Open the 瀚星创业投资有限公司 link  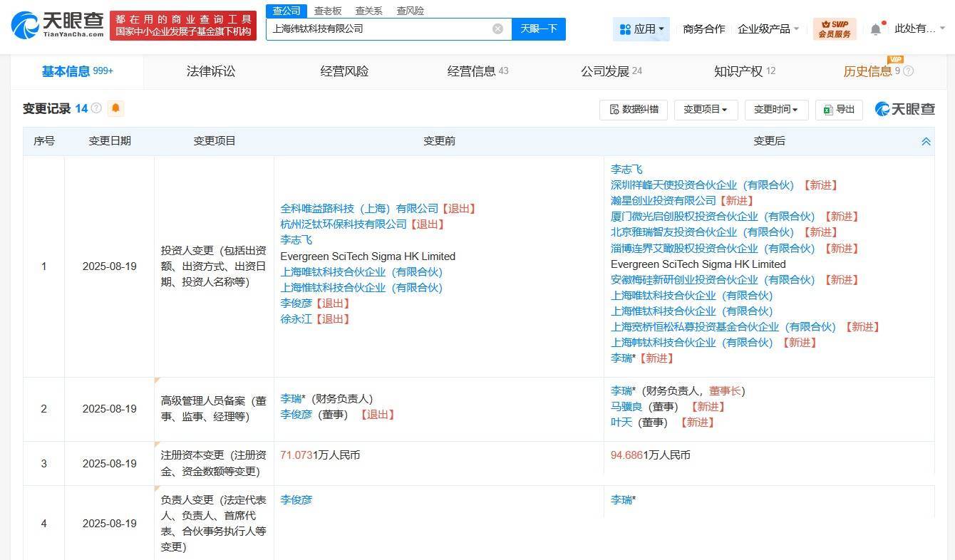[663, 201]
